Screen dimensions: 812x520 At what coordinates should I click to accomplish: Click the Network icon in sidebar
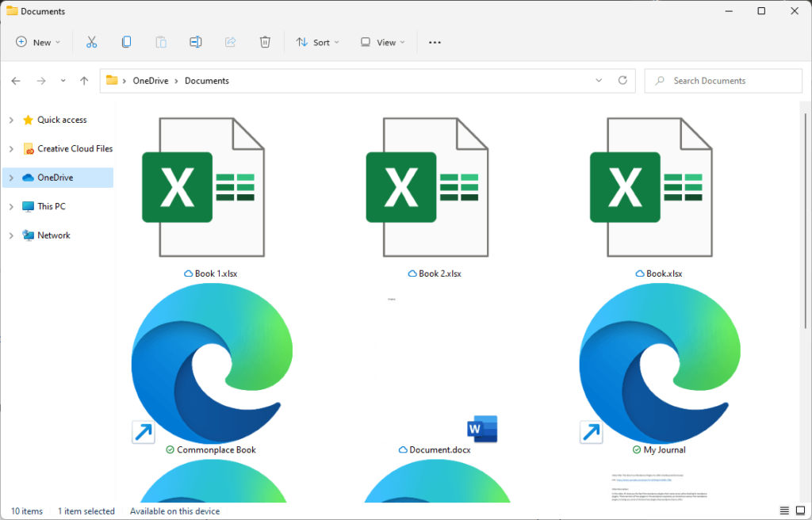point(28,235)
